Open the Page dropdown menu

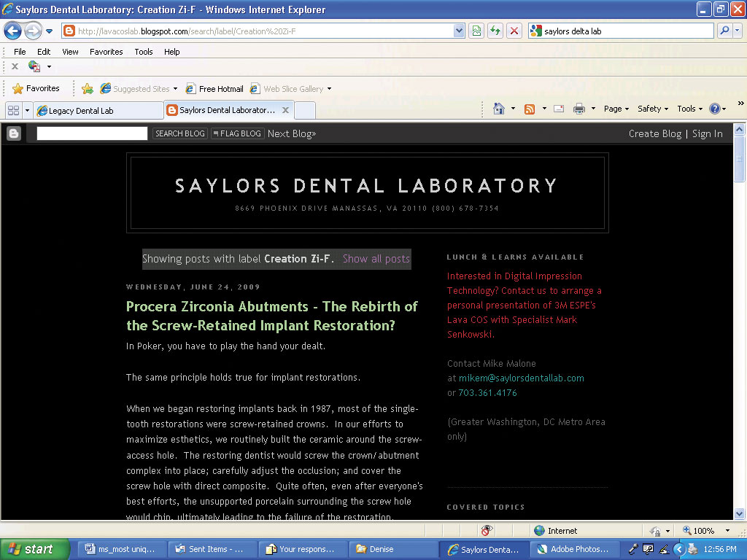click(x=616, y=109)
